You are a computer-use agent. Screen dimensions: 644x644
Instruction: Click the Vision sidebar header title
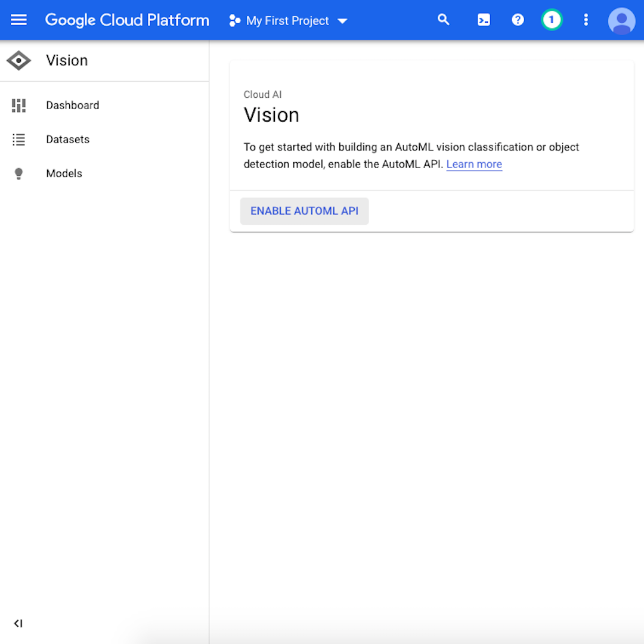pyautogui.click(x=67, y=60)
